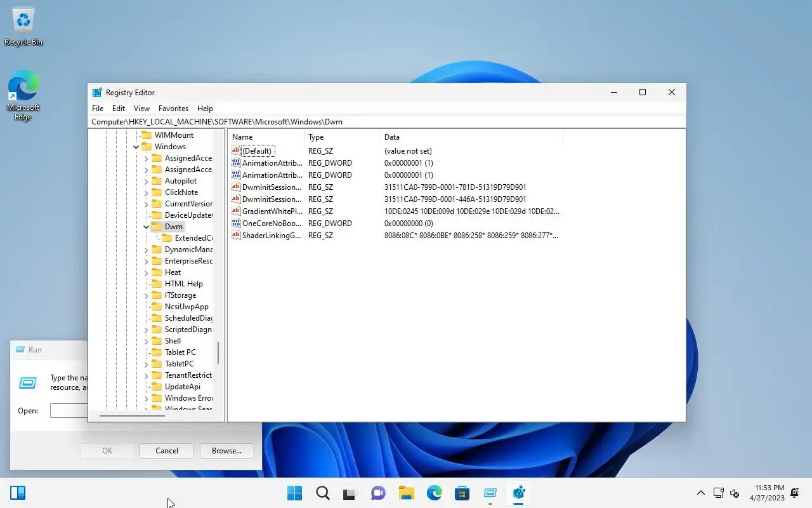This screenshot has height=508, width=812.
Task: Open Task View on the taskbar
Action: point(351,493)
